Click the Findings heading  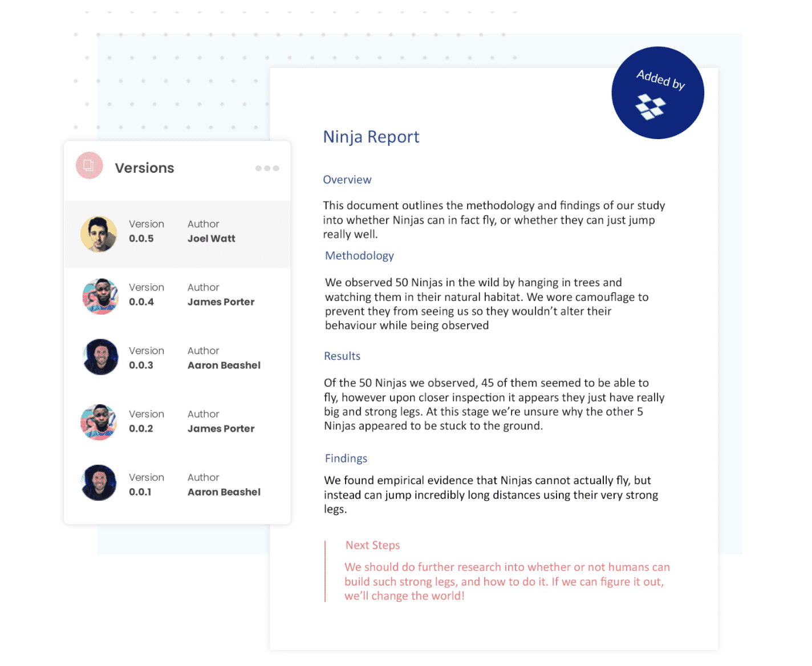tap(346, 458)
